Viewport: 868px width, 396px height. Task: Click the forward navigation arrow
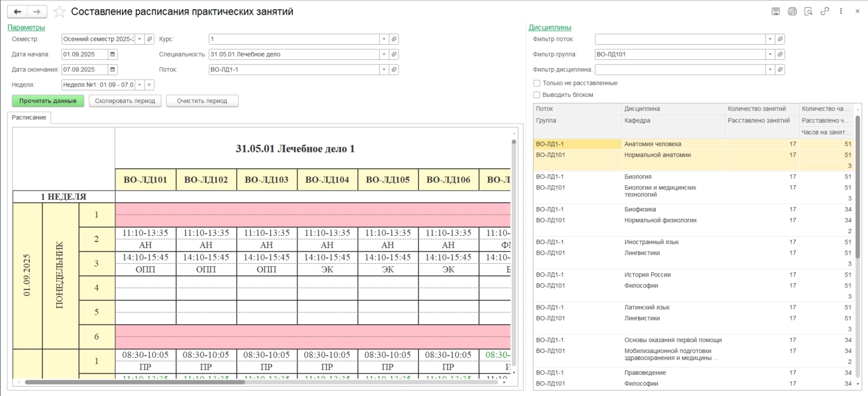tap(37, 11)
